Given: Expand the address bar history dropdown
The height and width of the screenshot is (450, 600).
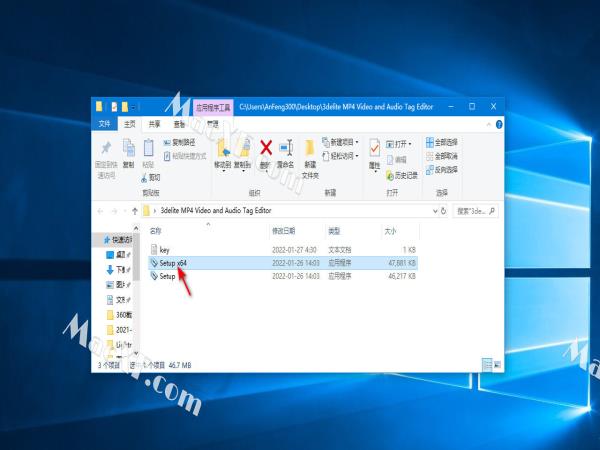Looking at the screenshot, I should (x=435, y=211).
